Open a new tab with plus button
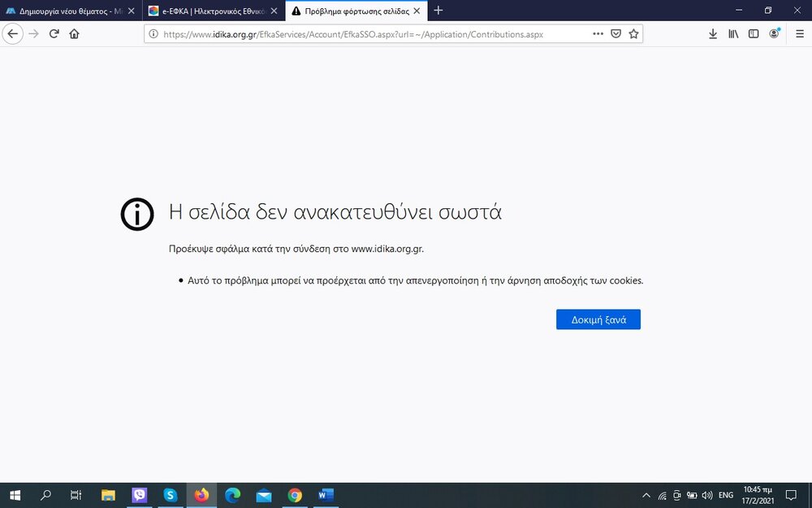This screenshot has height=508, width=812. coord(438,11)
